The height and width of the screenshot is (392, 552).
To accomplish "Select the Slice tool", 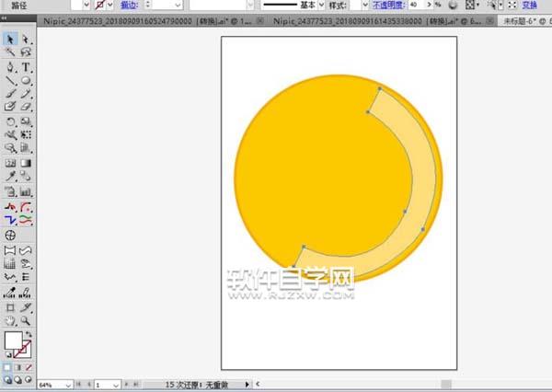I will [26, 308].
